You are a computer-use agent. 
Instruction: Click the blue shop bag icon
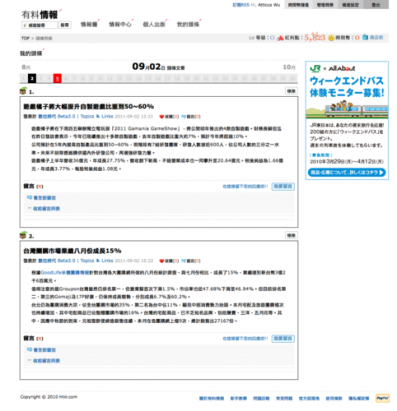coord(365,37)
